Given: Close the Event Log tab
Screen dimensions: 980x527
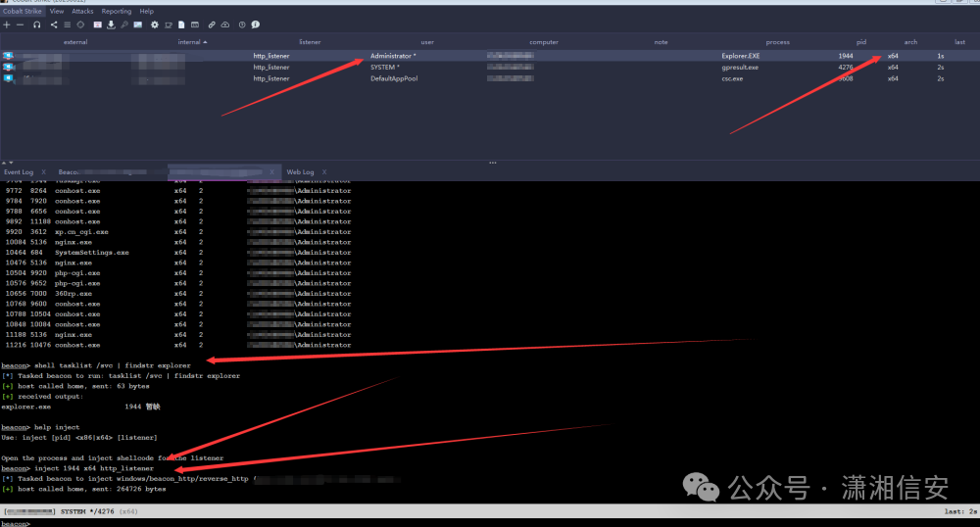Looking at the screenshot, I should point(43,172).
